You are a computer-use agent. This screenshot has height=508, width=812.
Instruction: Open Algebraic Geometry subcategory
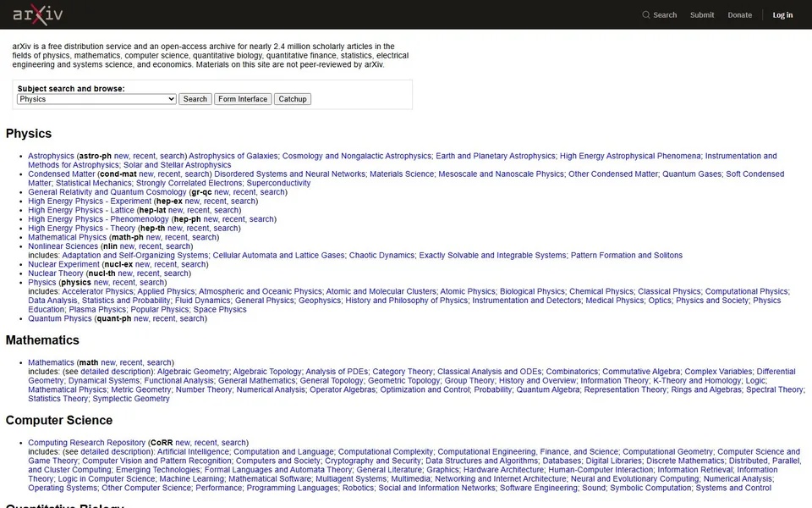pyautogui.click(x=193, y=372)
